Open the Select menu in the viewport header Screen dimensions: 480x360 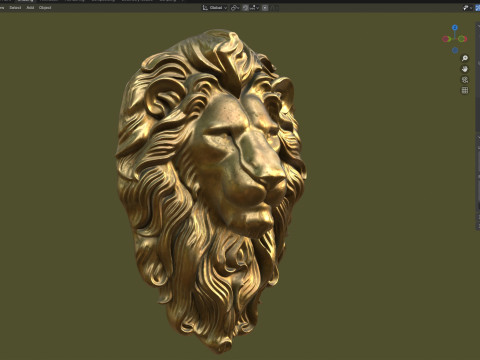coord(15,8)
